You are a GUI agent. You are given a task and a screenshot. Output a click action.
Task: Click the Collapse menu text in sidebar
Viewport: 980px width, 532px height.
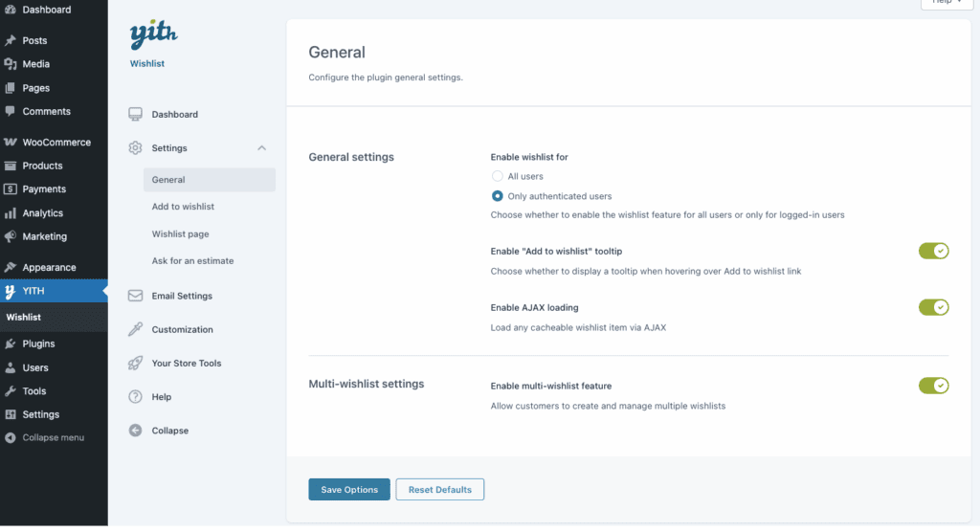[x=54, y=438]
